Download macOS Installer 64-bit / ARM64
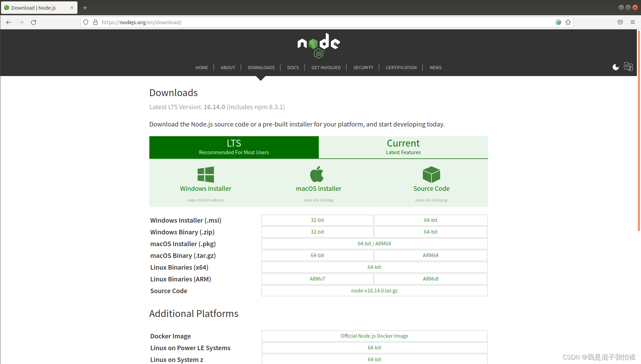The width and height of the screenshot is (641, 364). pos(374,244)
